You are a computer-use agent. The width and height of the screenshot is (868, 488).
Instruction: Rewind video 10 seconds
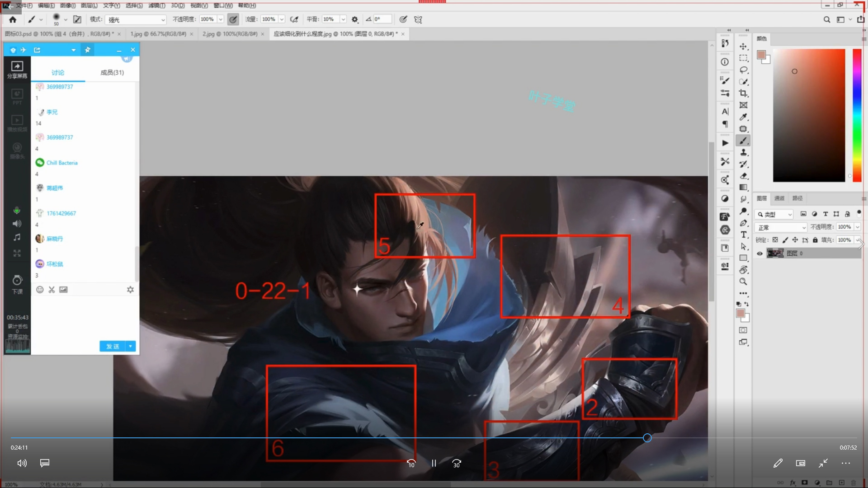[x=411, y=463]
